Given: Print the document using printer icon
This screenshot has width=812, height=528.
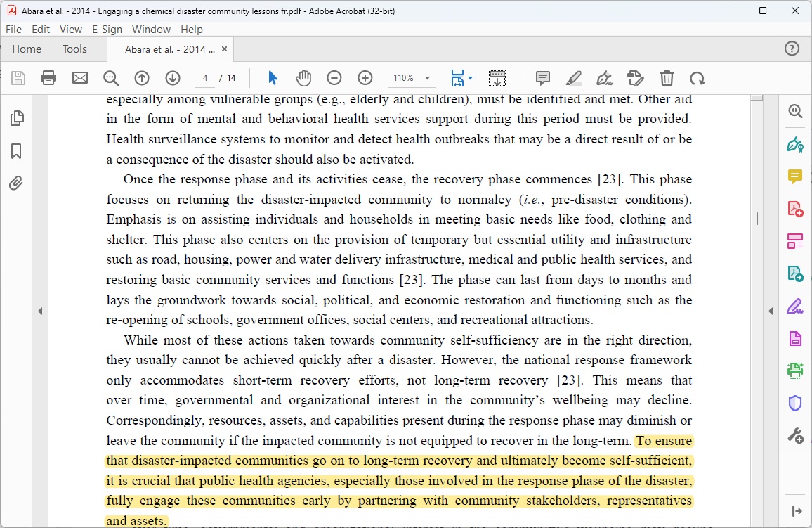Looking at the screenshot, I should [x=48, y=78].
